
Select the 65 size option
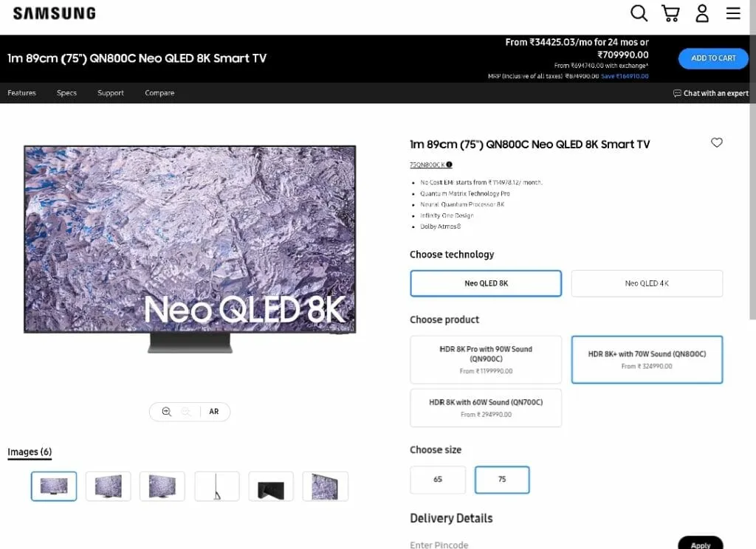tap(438, 480)
